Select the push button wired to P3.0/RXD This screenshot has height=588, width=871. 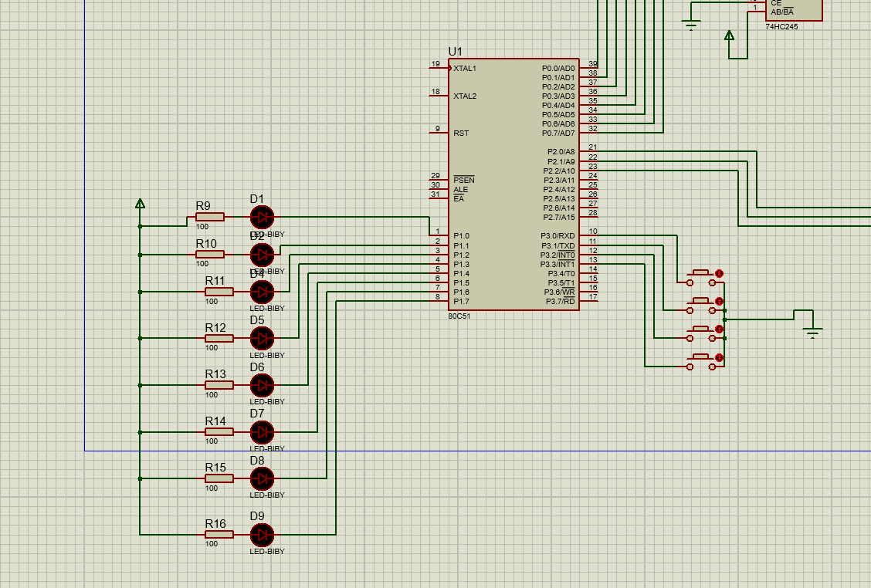tap(702, 277)
